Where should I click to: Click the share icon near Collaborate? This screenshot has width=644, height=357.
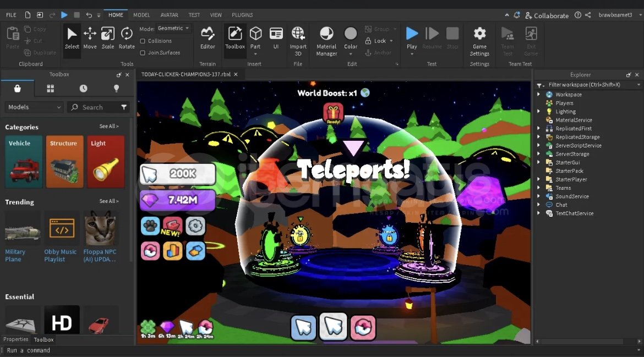(588, 15)
